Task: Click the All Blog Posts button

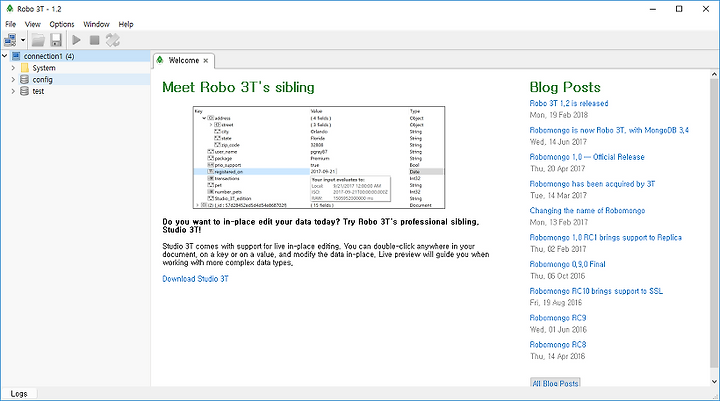Action: click(x=555, y=383)
